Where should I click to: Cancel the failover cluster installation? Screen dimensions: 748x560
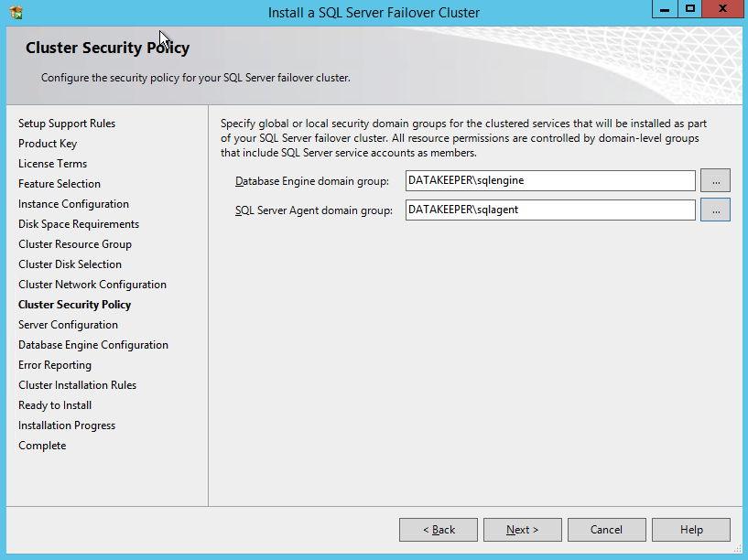tap(606, 530)
